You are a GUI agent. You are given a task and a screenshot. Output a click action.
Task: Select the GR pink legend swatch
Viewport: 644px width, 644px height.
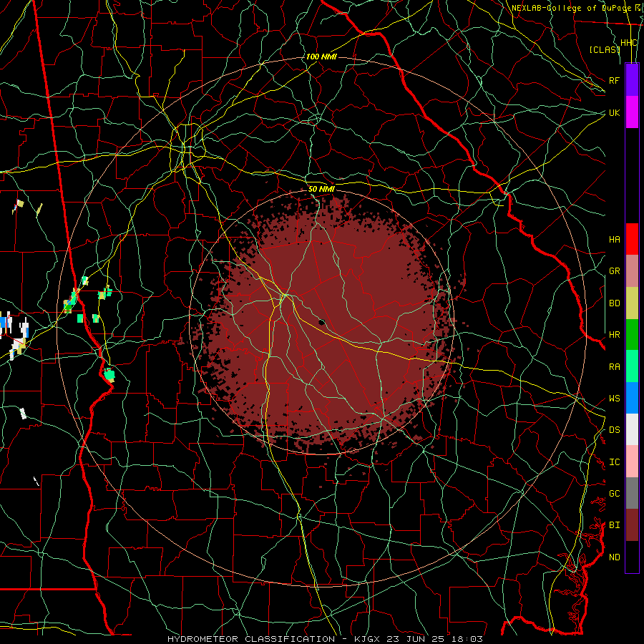tap(632, 271)
